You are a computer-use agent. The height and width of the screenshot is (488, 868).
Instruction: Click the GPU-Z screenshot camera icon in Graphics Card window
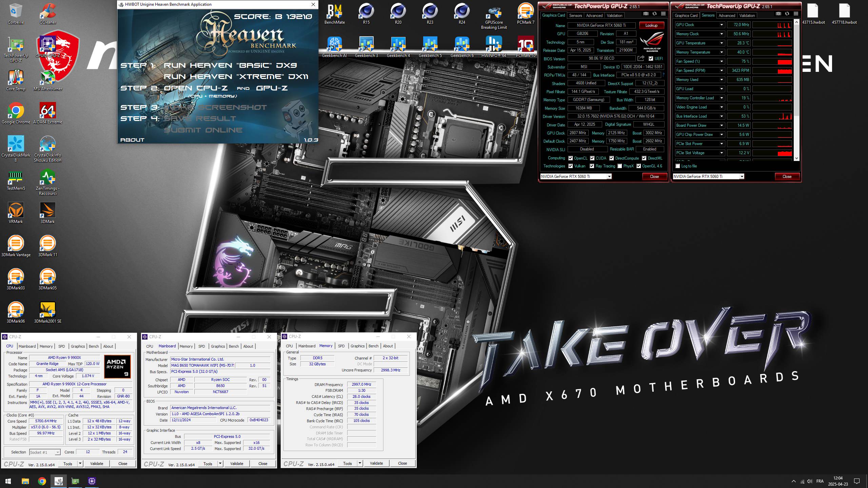(x=646, y=14)
